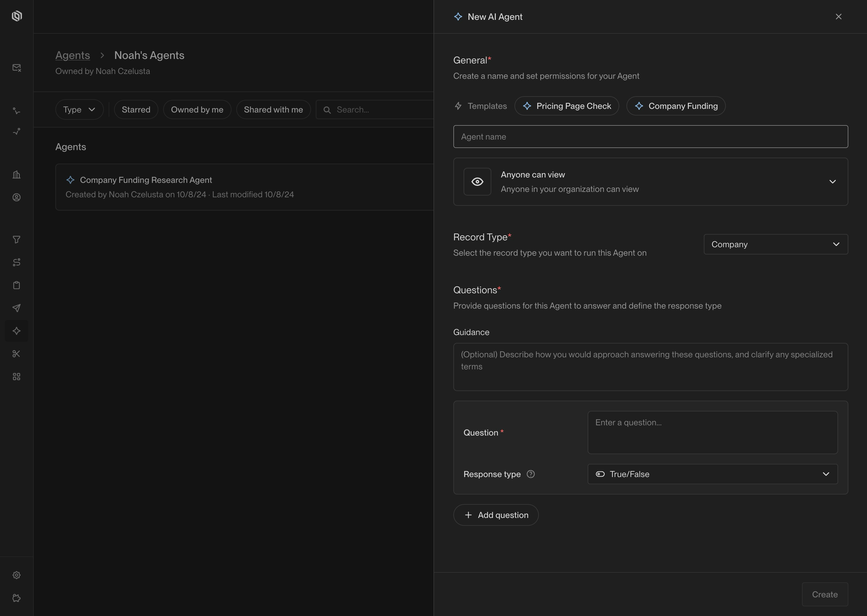Toggle the Starred filter chip
The image size is (867, 616).
pyautogui.click(x=136, y=109)
